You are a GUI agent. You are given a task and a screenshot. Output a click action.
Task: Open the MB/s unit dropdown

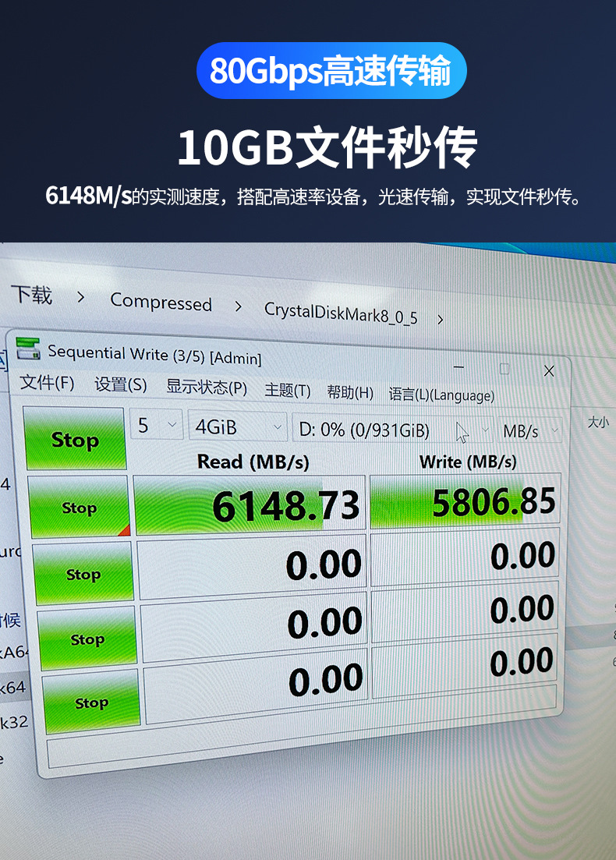click(x=530, y=431)
